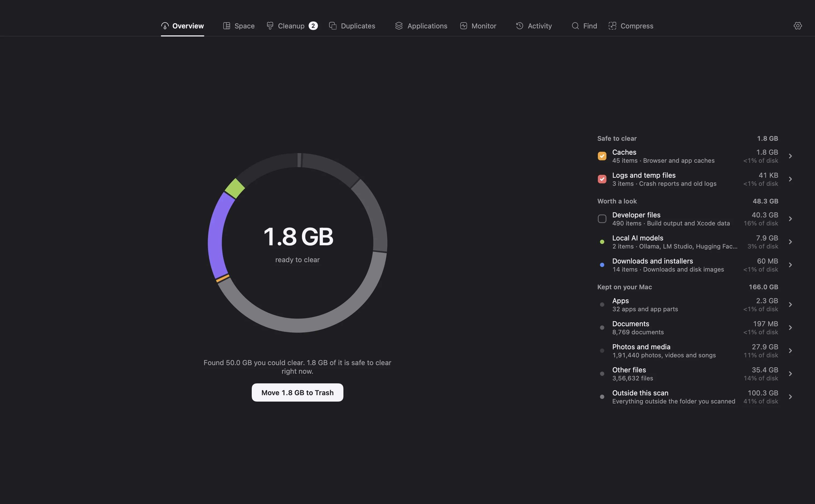815x504 pixels.
Task: Open the Local AI models title
Action: click(637, 238)
